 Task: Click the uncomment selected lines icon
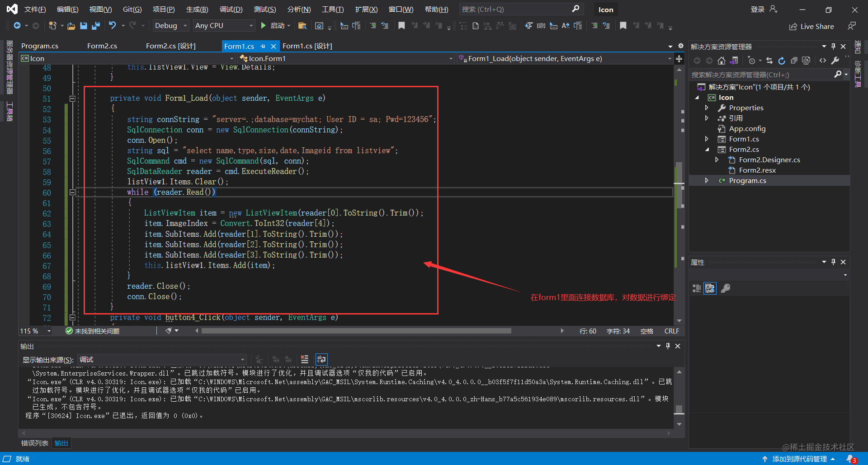click(385, 26)
